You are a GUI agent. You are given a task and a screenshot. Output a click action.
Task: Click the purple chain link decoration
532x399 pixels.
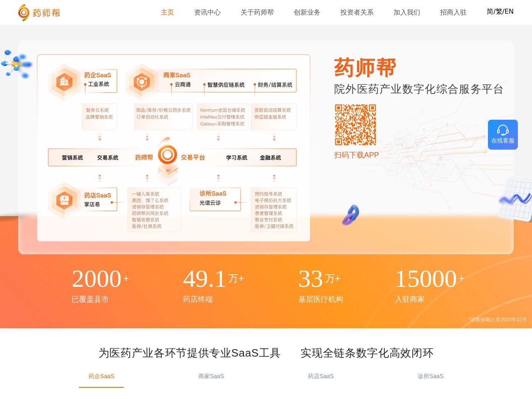point(351,214)
